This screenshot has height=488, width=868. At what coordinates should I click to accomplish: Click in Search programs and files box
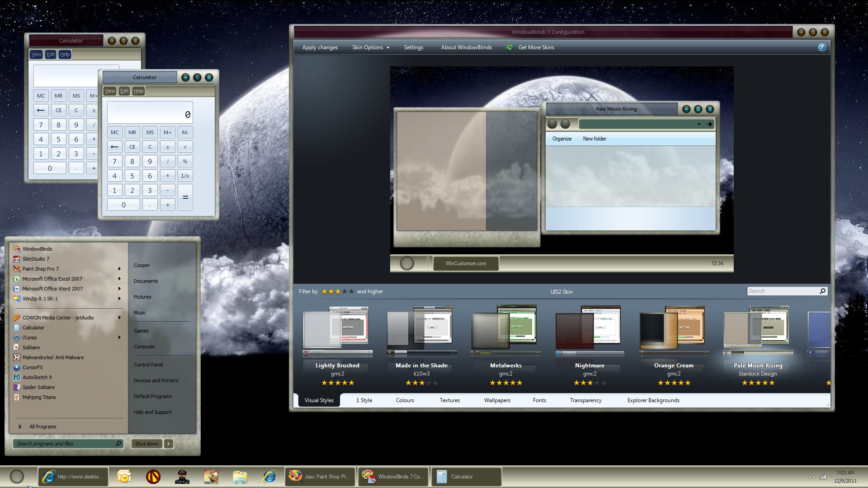click(68, 444)
